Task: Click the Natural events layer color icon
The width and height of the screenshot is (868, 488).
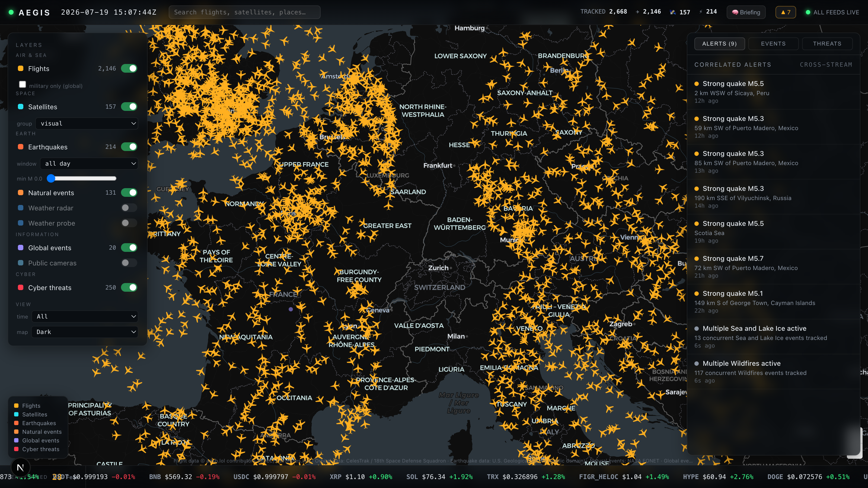Action: 21,192
